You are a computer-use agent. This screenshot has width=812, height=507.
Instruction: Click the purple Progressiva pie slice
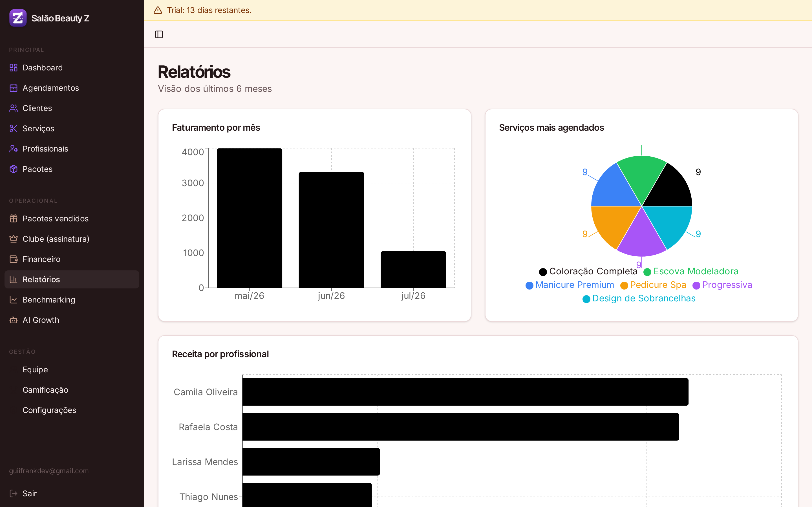coord(641,237)
